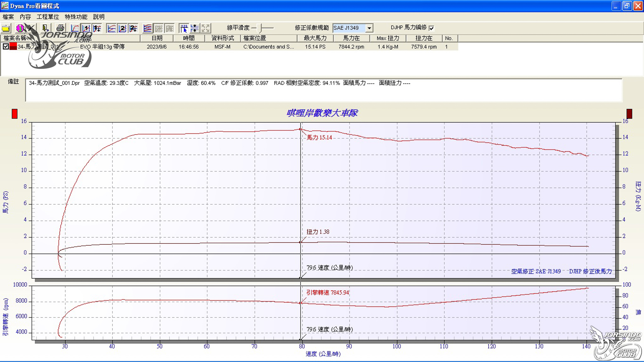Click the multi-line stacked graph icon
This screenshot has height=362, width=644.
pyautogui.click(x=147, y=28)
